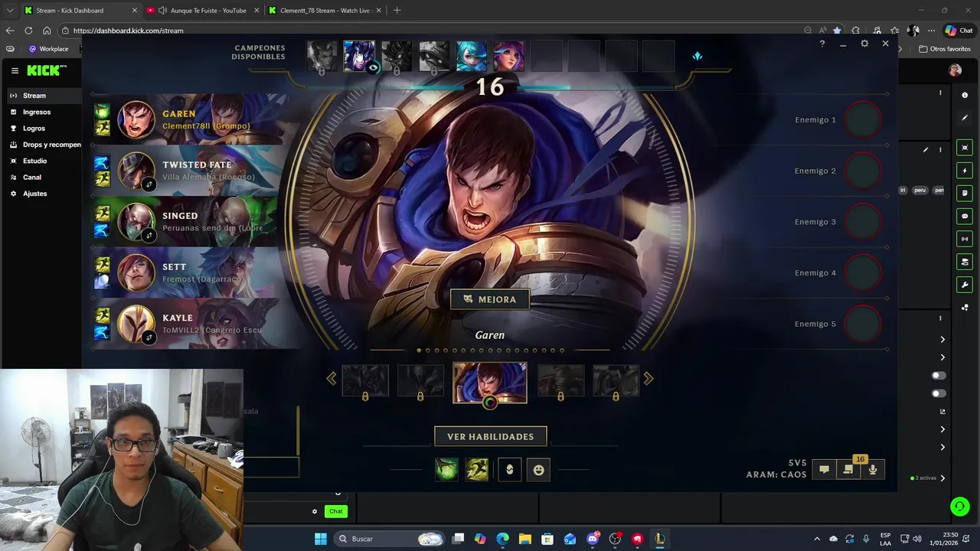This screenshot has height=551, width=980.
Task: Click the Enemigo 5 slot circle
Action: 863,324
